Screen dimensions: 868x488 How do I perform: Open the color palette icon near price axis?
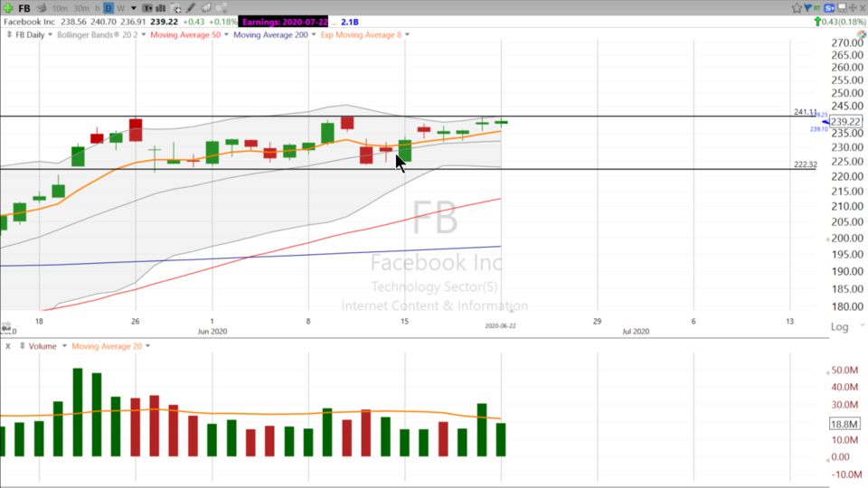(862, 34)
